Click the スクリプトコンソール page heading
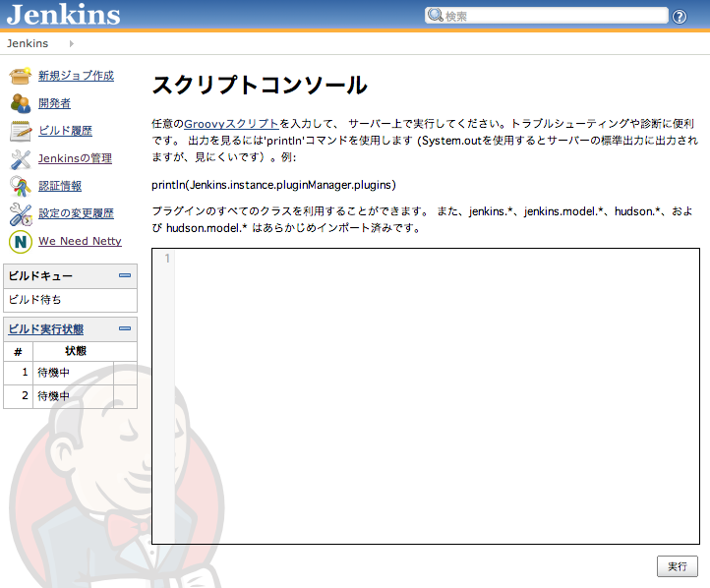710x588 pixels. tap(260, 86)
